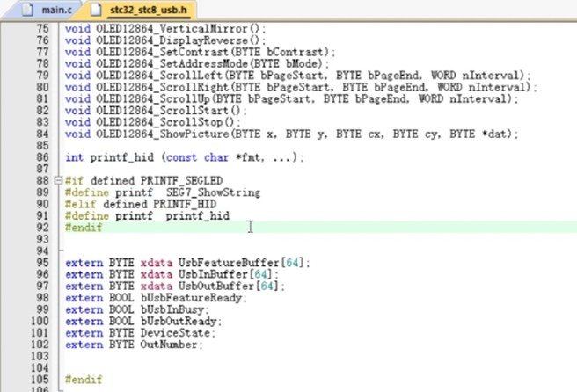The height and width of the screenshot is (392, 577).
Task: Click the OutNumber variable name
Action: [169, 345]
